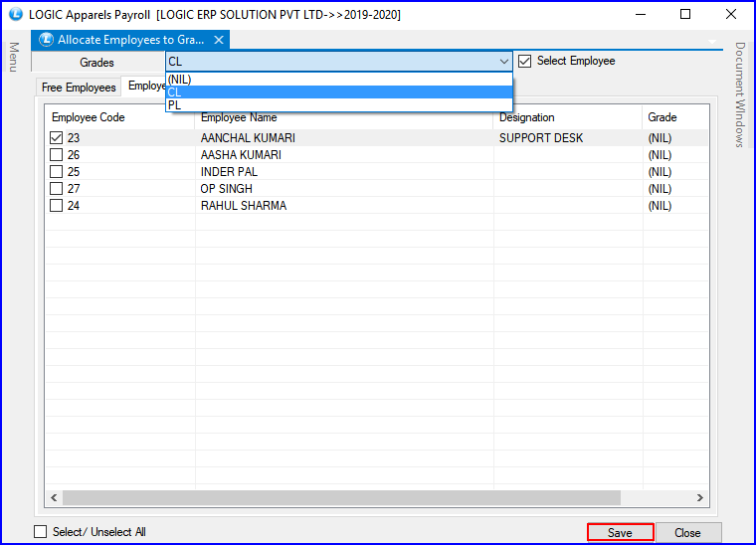Check employee 26 AASHA KUMARI checkbox
The height and width of the screenshot is (545, 756).
pos(57,155)
